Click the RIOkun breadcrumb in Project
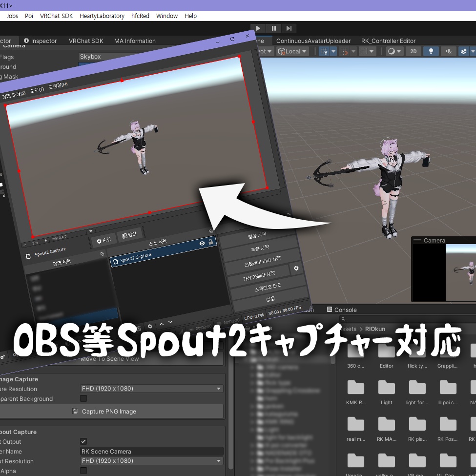This screenshot has width=476, height=476. click(x=375, y=329)
